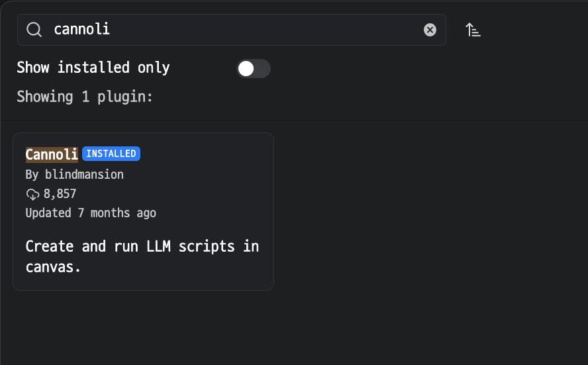The height and width of the screenshot is (365, 588).
Task: Open the Cannoli plugin title
Action: (x=52, y=154)
